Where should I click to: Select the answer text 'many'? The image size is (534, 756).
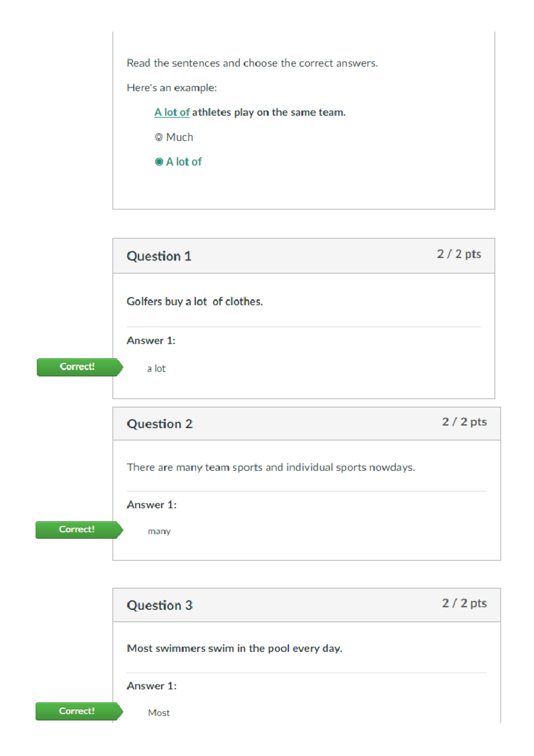tap(159, 531)
